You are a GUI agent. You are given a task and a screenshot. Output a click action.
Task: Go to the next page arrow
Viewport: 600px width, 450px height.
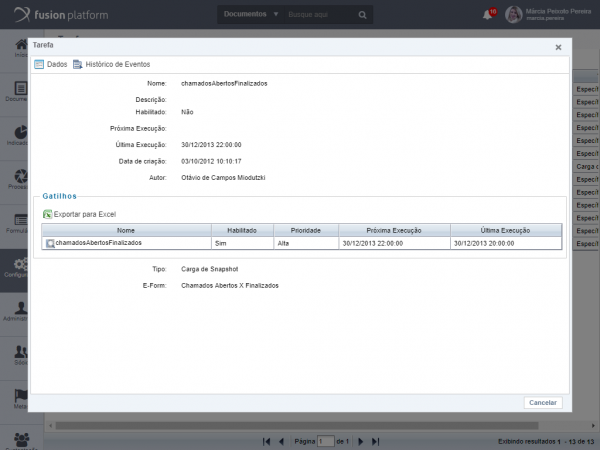click(x=361, y=441)
